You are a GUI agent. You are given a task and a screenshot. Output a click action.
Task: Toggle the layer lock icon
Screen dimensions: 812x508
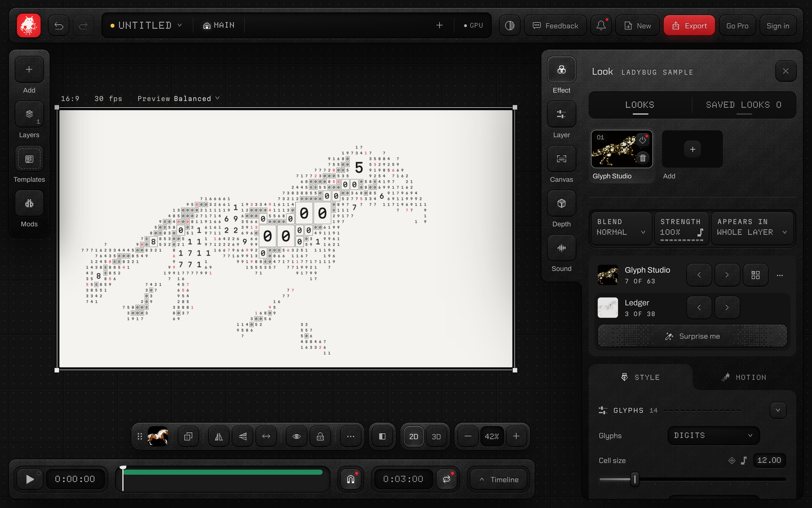coord(320,437)
